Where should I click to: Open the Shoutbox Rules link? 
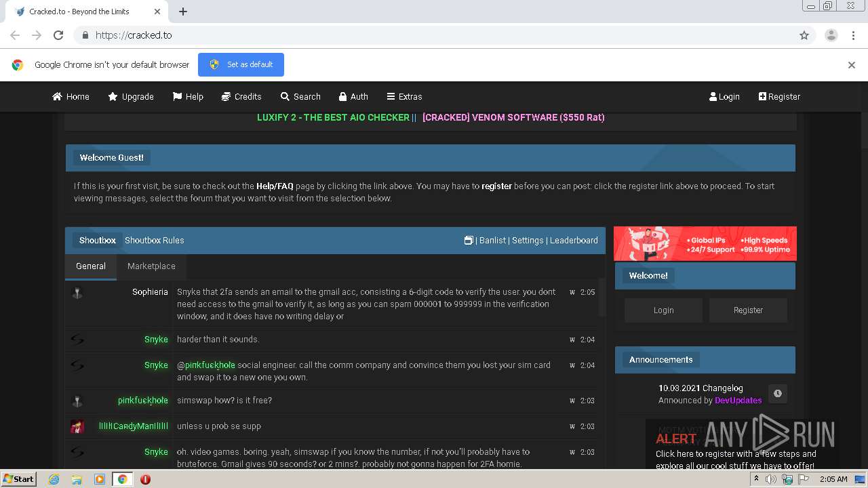(154, 240)
